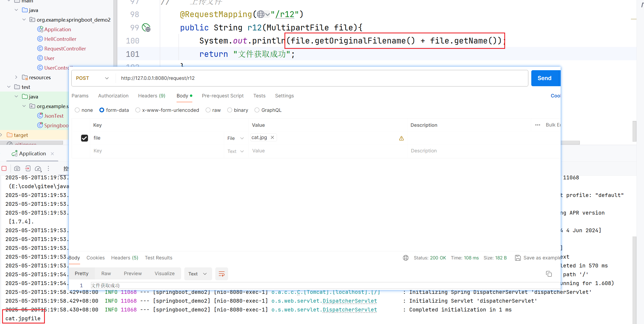Click the warning triangle beside cat.jpg

pyautogui.click(x=401, y=138)
